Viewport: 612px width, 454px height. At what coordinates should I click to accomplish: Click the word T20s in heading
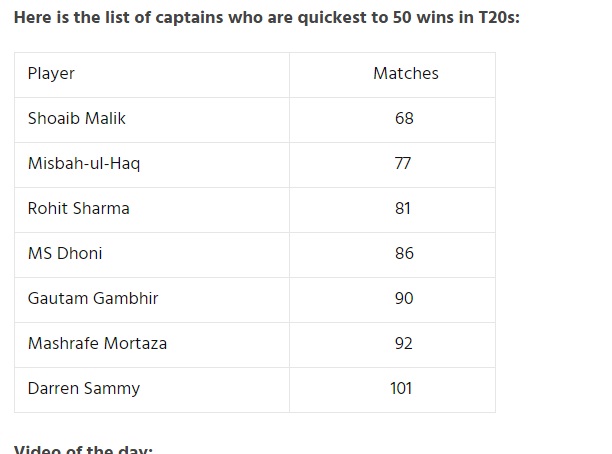click(499, 18)
